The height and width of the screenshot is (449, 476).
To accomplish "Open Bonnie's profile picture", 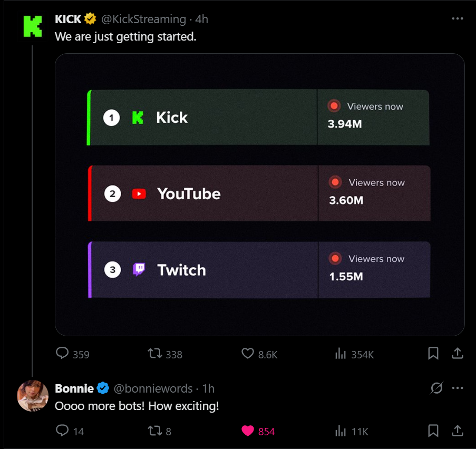I will pos(33,395).
